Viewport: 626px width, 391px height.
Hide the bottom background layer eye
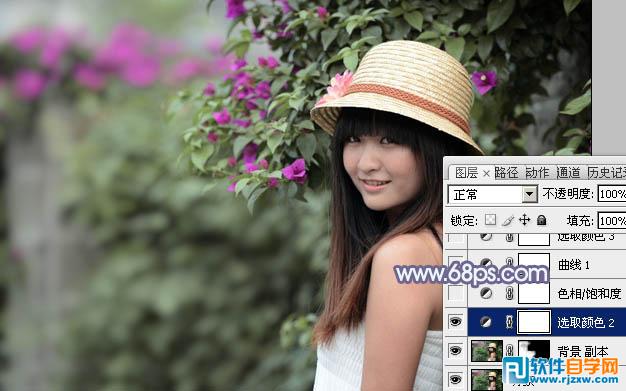pyautogui.click(x=456, y=379)
